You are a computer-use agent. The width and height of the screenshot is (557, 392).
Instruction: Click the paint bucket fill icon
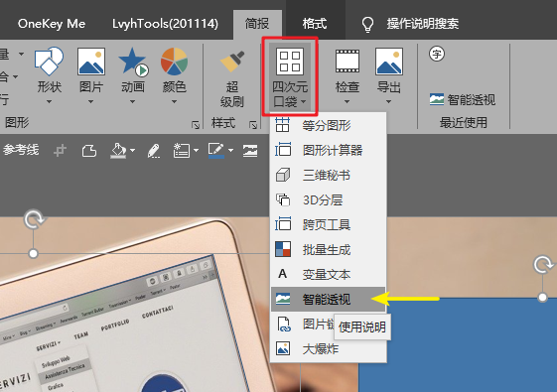click(118, 151)
